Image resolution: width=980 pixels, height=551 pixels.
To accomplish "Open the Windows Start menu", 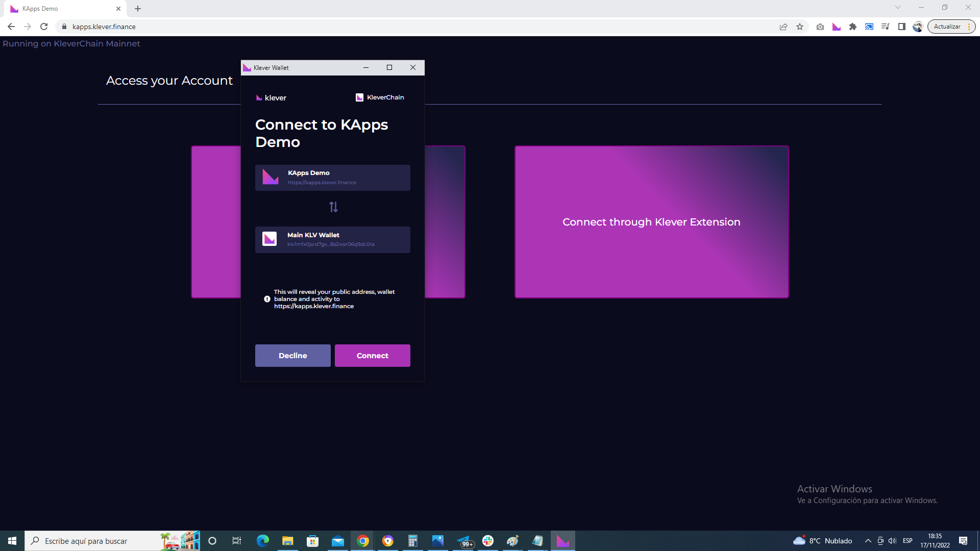I will [12, 541].
